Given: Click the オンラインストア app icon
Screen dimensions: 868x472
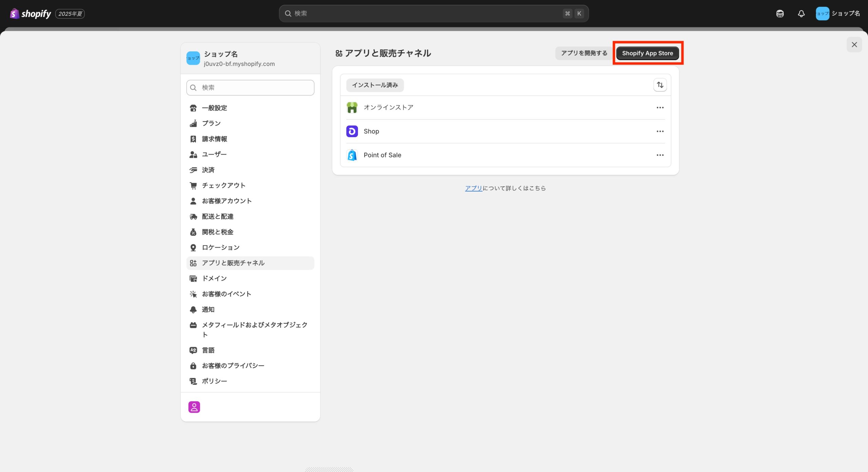Looking at the screenshot, I should pos(352,108).
